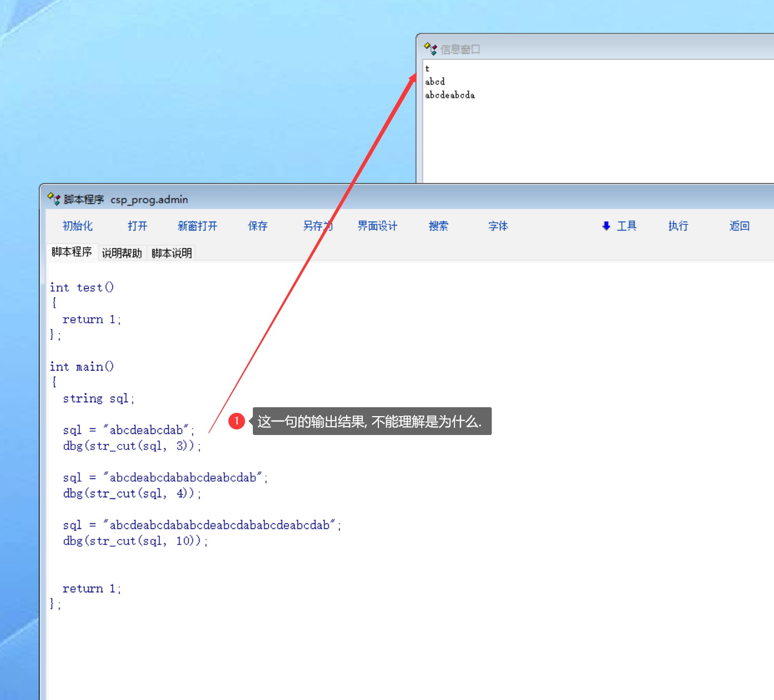
Task: Choose 新窗打开 to open in new window
Action: 197,226
